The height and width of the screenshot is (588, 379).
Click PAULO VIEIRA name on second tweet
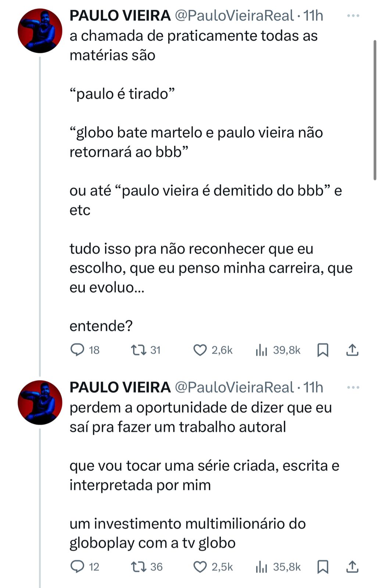(x=120, y=387)
